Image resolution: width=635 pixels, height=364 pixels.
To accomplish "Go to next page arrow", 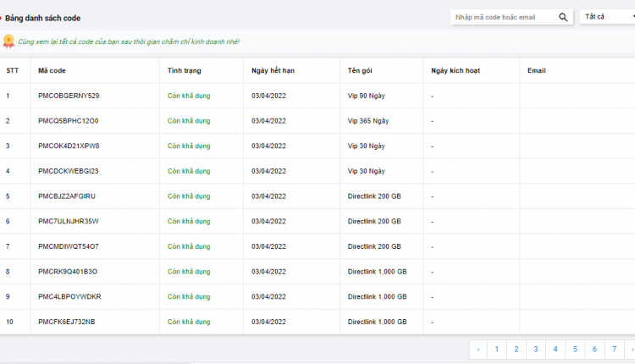I will 631,350.
